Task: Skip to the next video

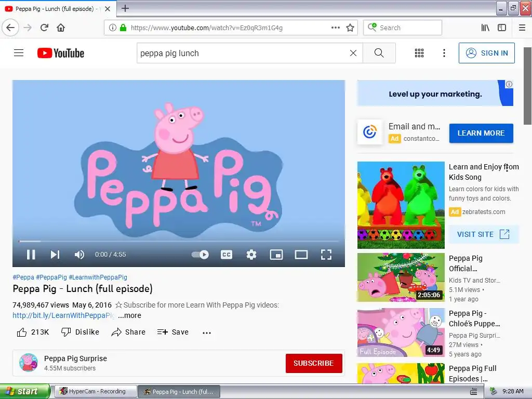Action: coord(55,255)
